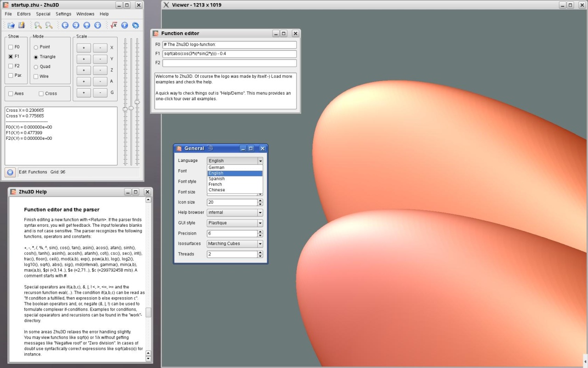588x368 pixels.
Task: Click the save file disk toolbar icon
Action: coord(22,25)
